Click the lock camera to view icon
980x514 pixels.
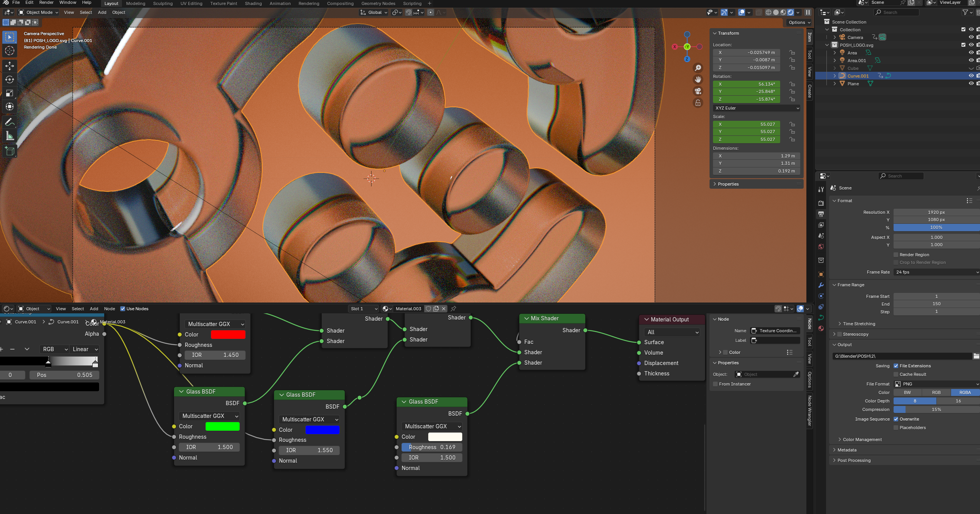tap(698, 103)
